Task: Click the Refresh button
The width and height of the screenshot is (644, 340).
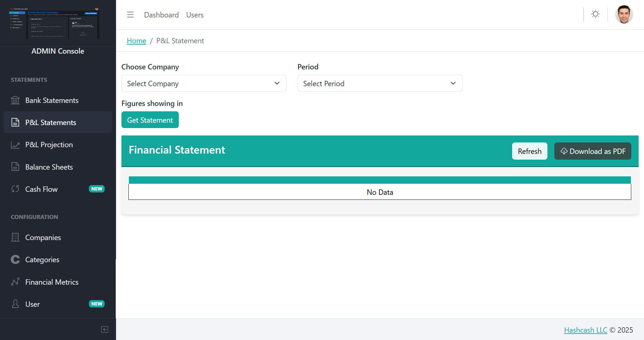Action: point(529,151)
